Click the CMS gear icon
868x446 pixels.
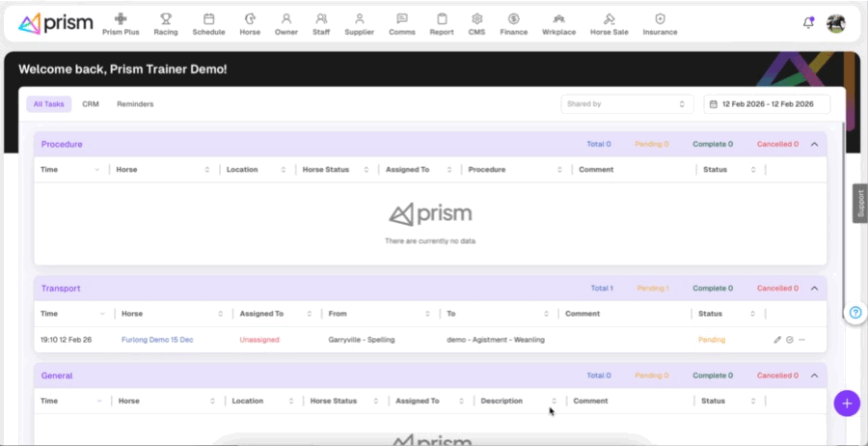pos(476,18)
